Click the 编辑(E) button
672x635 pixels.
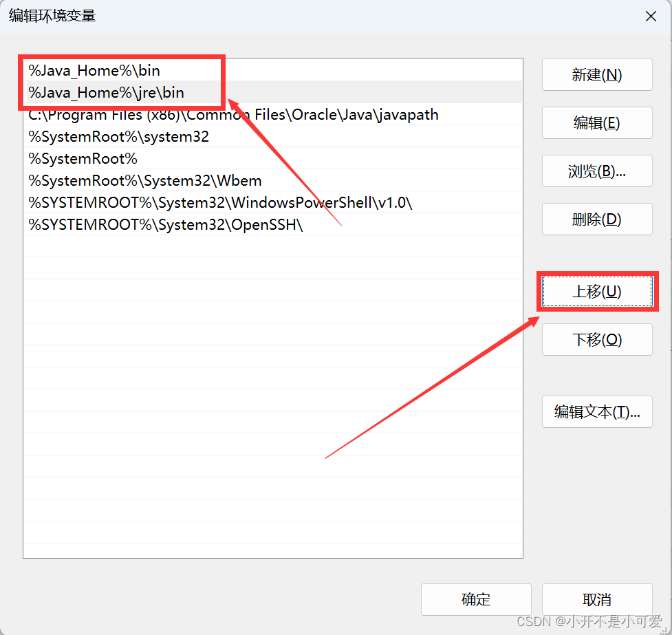coord(596,123)
